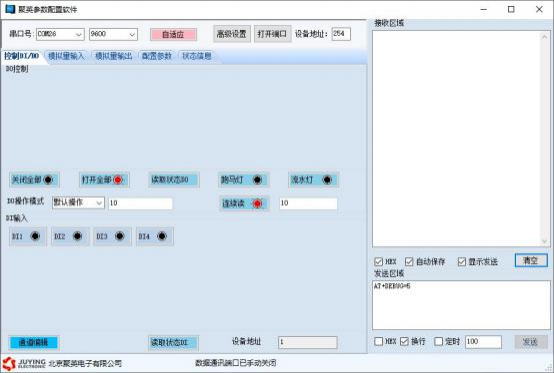Toggle the HEX checkbox in receive area

point(378,262)
